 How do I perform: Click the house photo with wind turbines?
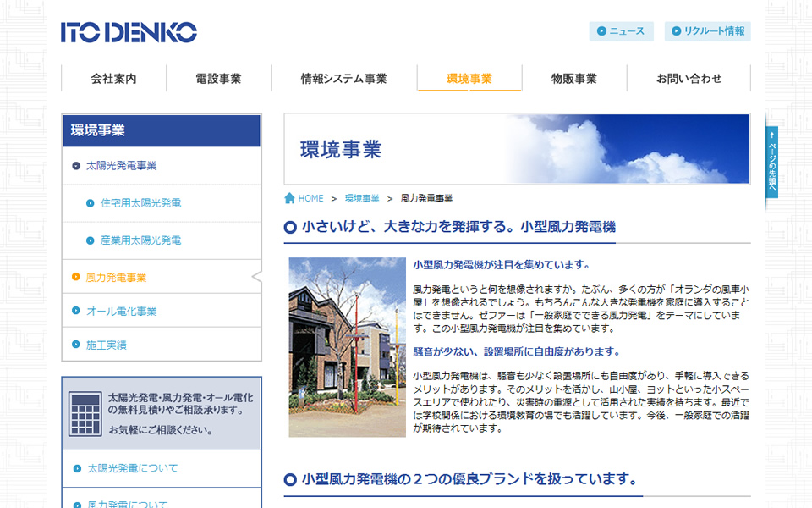[x=348, y=347]
